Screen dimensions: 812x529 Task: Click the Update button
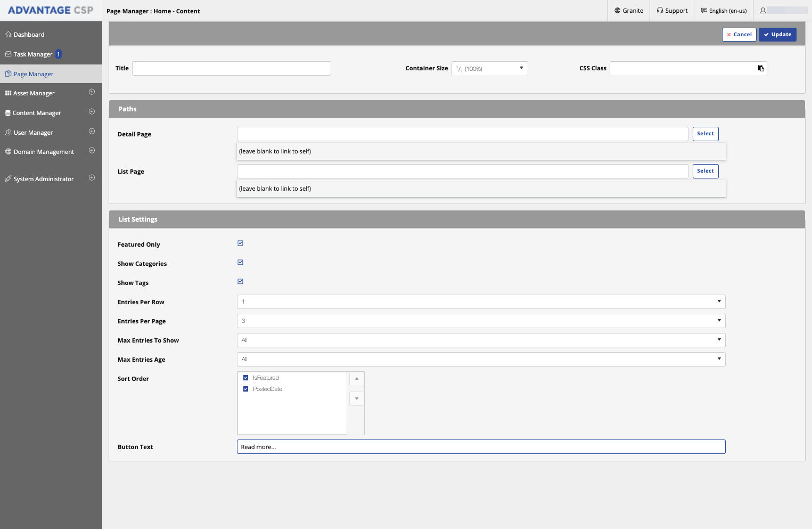pyautogui.click(x=777, y=35)
